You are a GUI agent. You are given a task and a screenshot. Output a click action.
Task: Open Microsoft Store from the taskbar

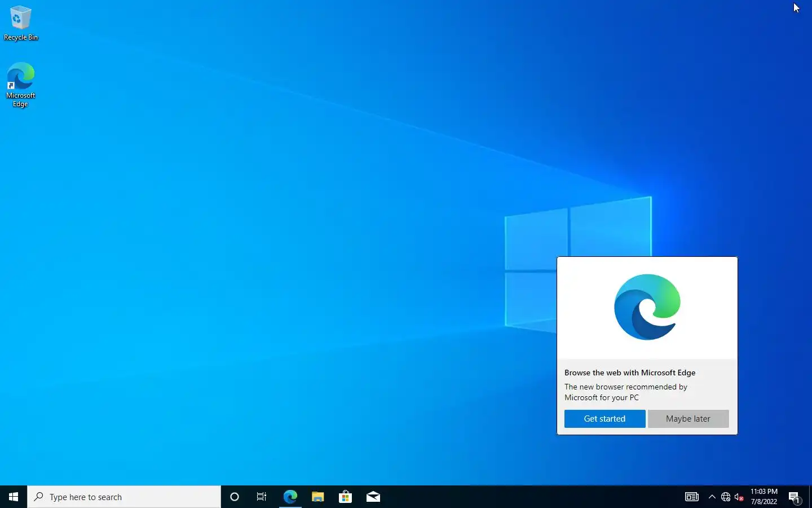(345, 497)
